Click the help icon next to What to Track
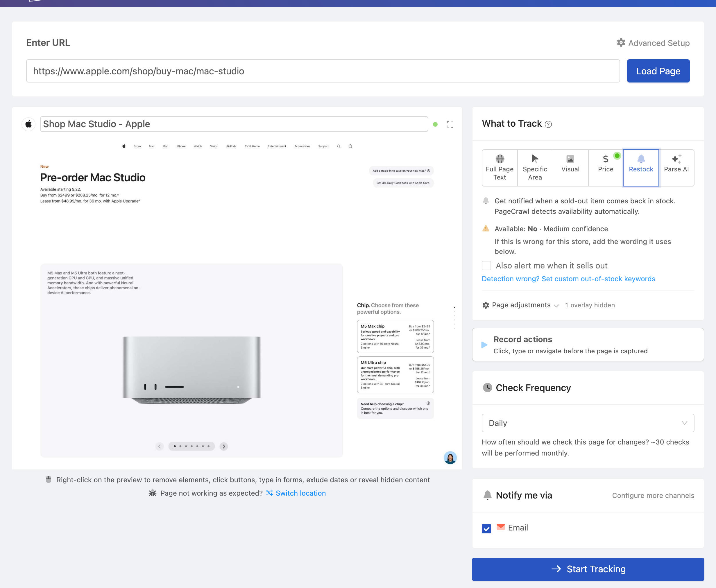 tap(548, 124)
